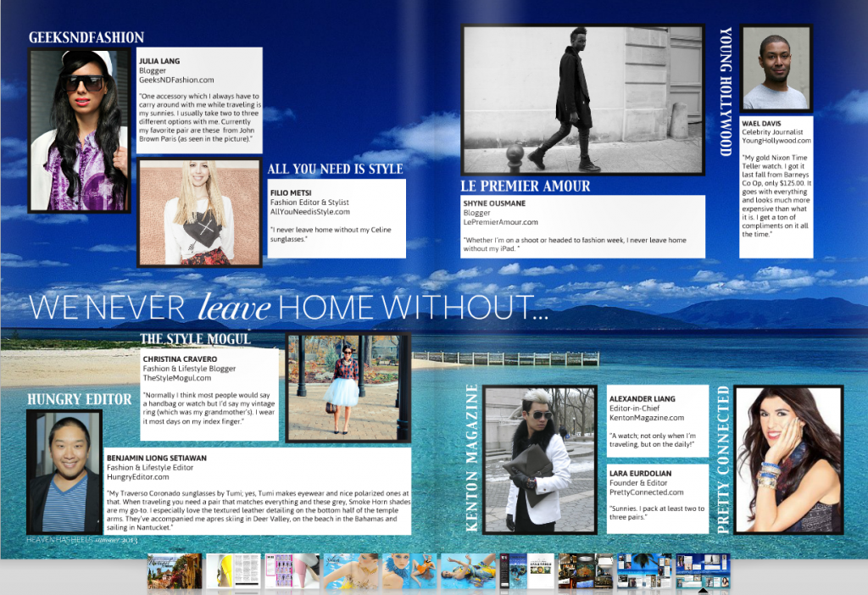Open the villa cover page thumbnail
Screen dimensions: 868x595
pos(175,571)
